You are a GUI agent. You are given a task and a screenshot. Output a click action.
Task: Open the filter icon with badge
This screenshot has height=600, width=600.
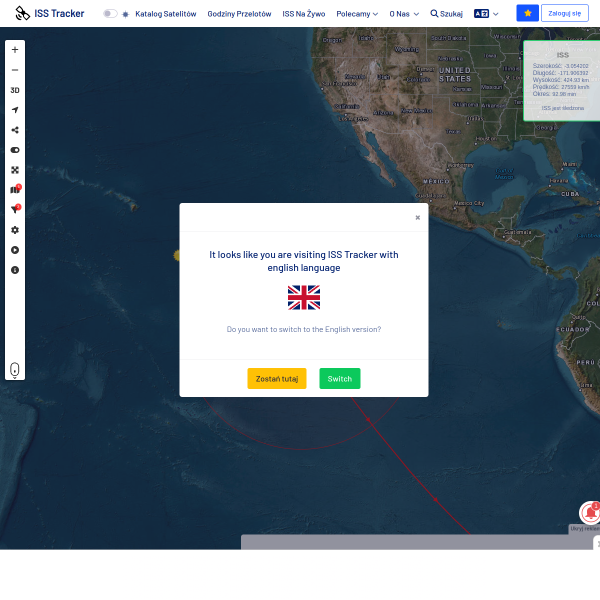[x=15, y=210]
